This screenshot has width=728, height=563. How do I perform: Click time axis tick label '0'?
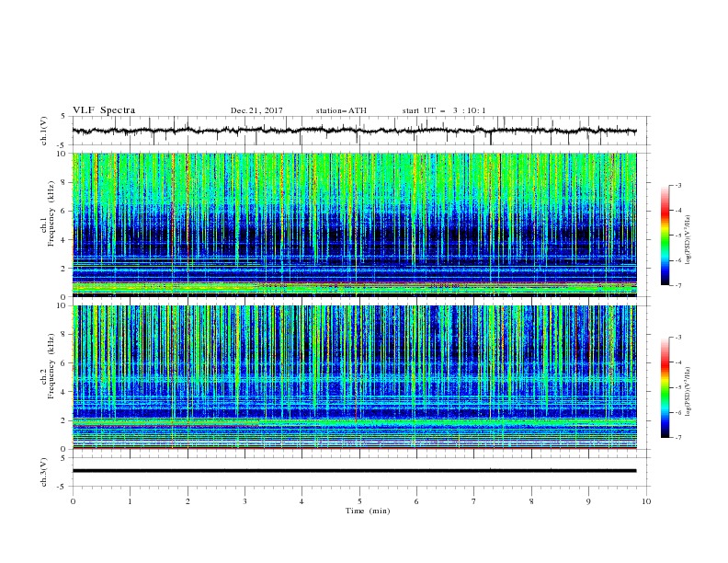tap(73, 501)
